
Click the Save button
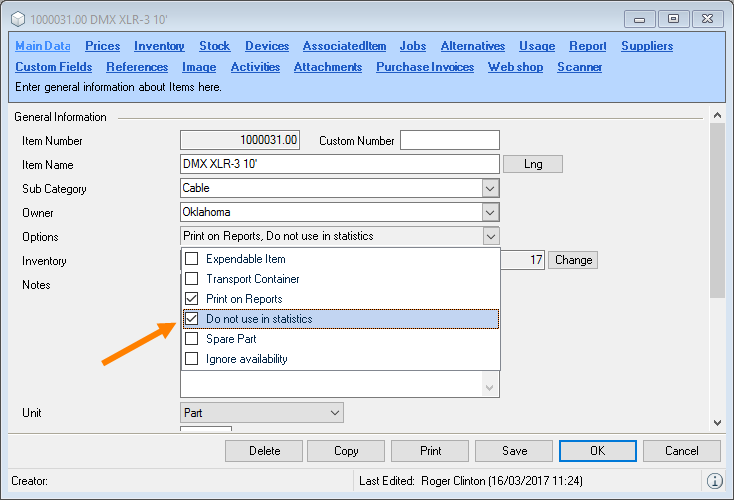tap(514, 451)
